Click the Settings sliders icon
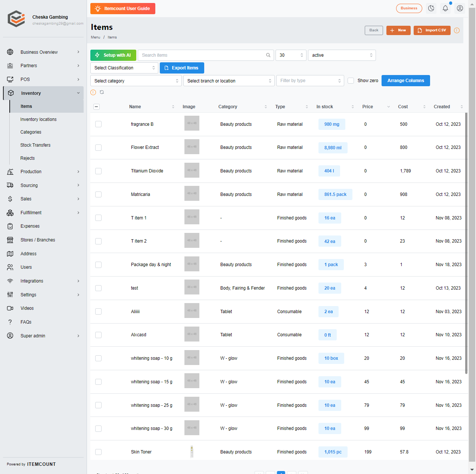The height and width of the screenshot is (474, 476). (10, 295)
